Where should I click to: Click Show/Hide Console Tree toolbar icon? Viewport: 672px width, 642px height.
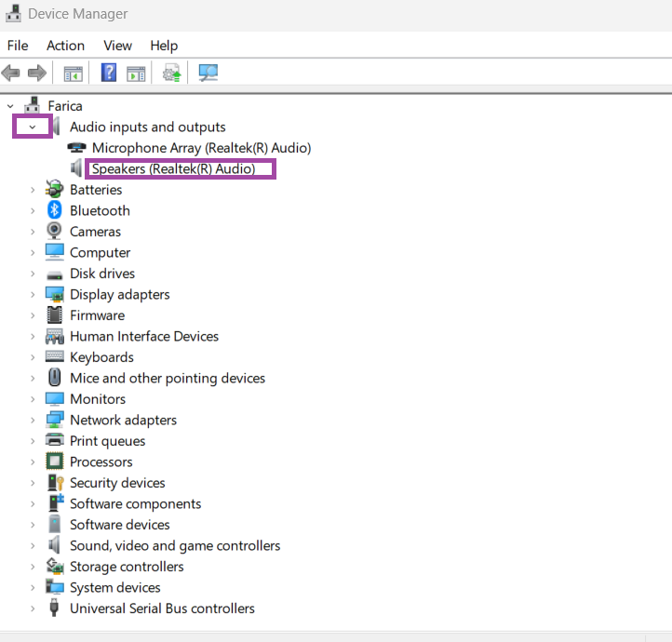[x=73, y=73]
